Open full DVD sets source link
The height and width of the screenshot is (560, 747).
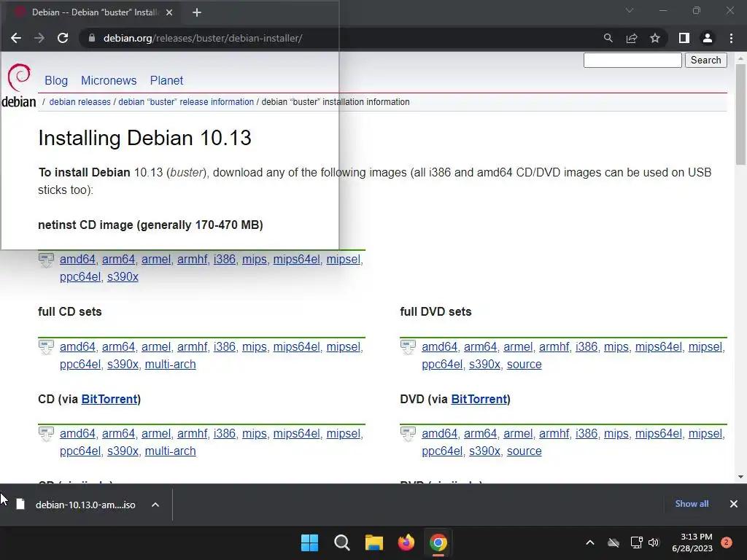524,365
